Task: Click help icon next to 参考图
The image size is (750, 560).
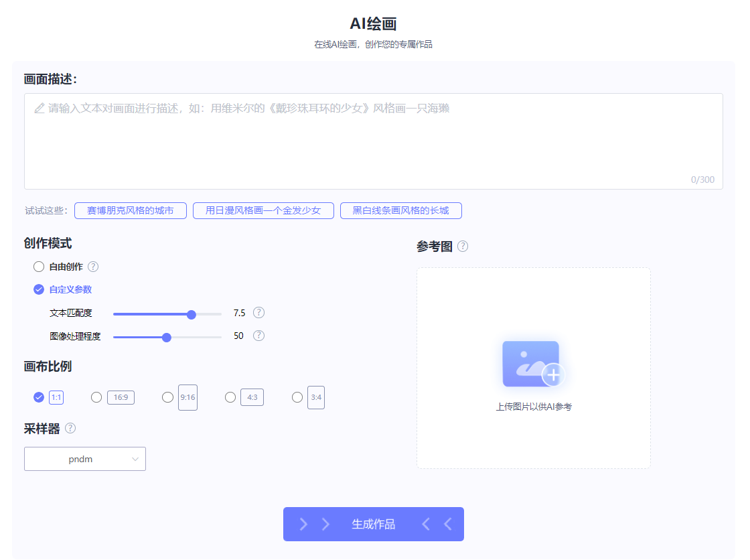Action: pos(463,247)
